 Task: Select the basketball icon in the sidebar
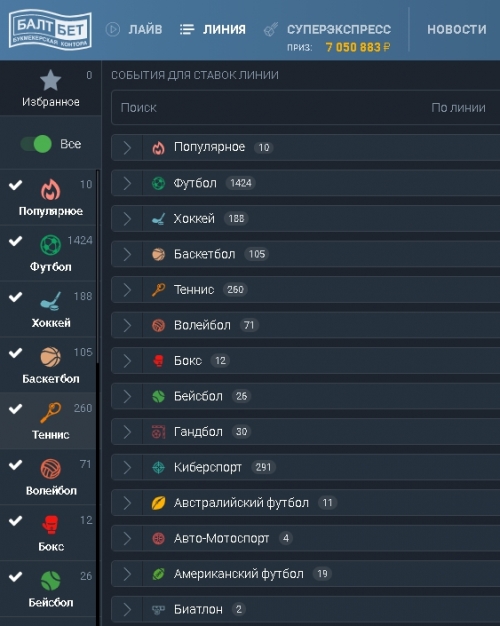(x=51, y=357)
